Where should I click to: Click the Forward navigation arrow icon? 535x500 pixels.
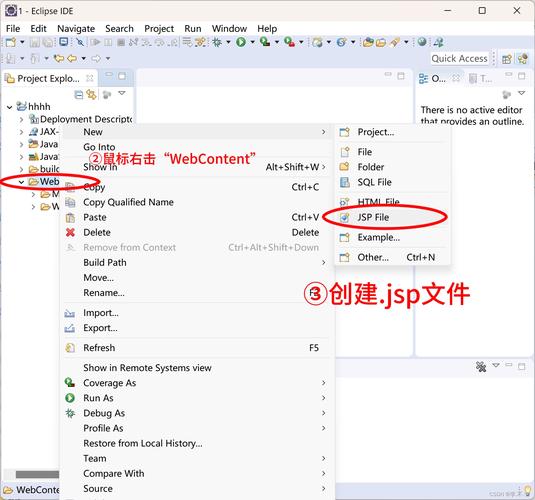(96, 58)
